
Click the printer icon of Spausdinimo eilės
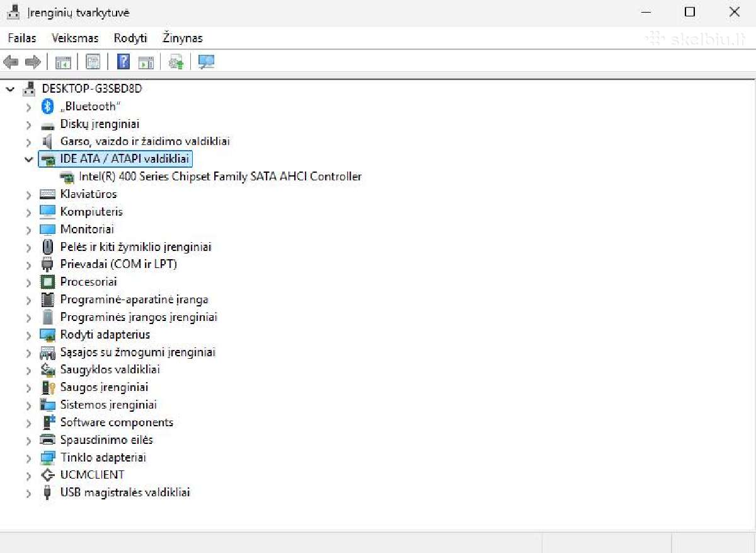tap(47, 439)
